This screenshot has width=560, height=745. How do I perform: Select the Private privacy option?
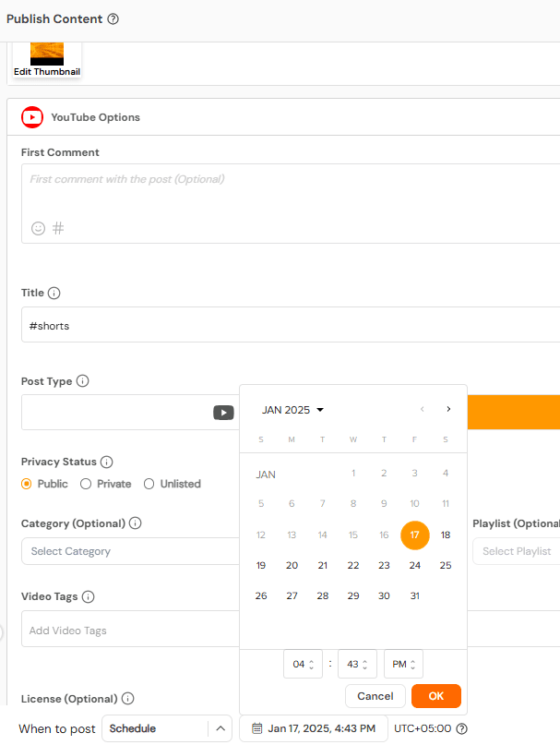pyautogui.click(x=86, y=484)
